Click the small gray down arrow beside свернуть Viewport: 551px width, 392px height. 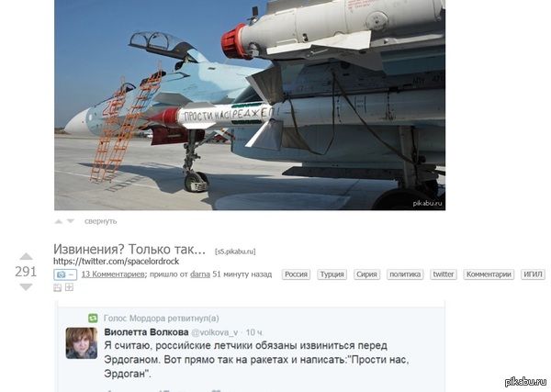[71, 221]
